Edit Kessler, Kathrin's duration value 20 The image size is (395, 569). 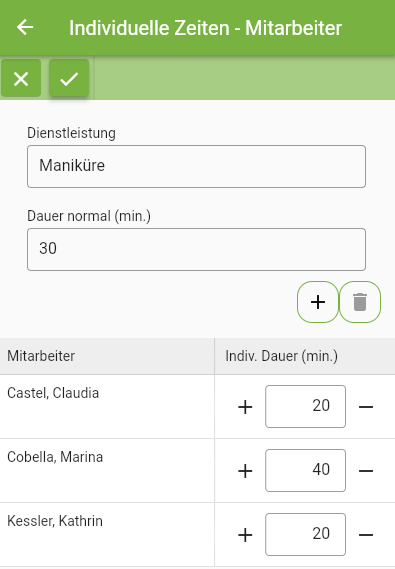305,534
